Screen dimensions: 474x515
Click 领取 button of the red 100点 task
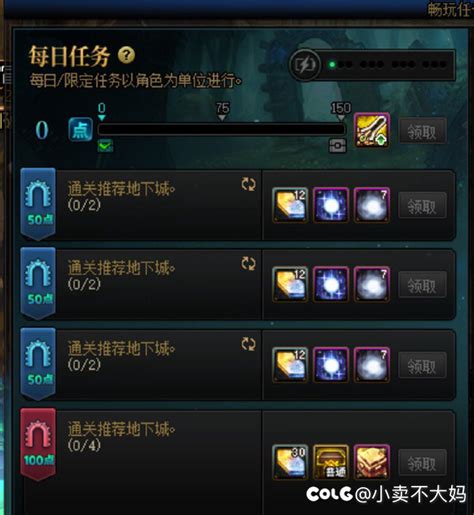pos(423,462)
